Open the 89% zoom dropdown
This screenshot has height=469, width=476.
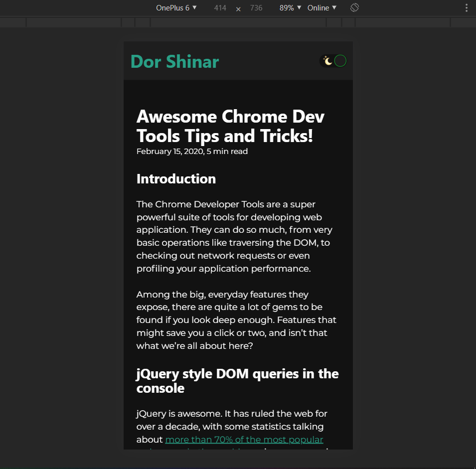coord(290,8)
